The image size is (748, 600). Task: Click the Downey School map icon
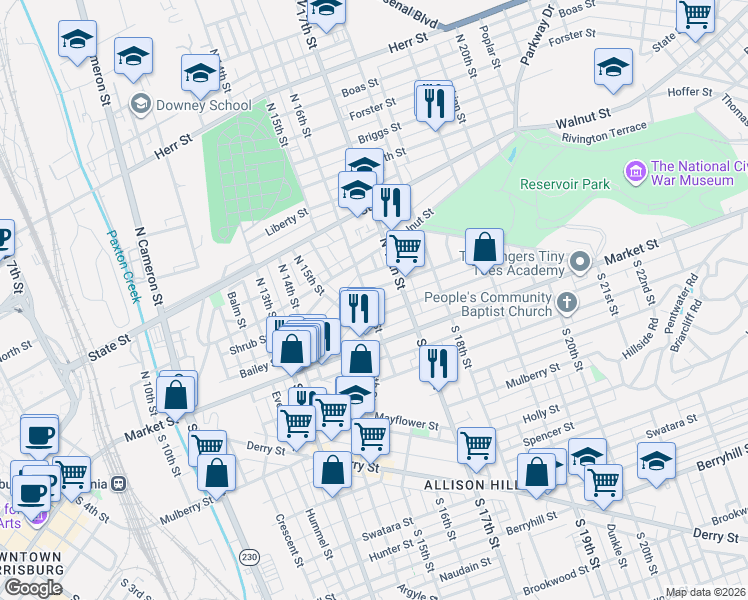(141, 105)
